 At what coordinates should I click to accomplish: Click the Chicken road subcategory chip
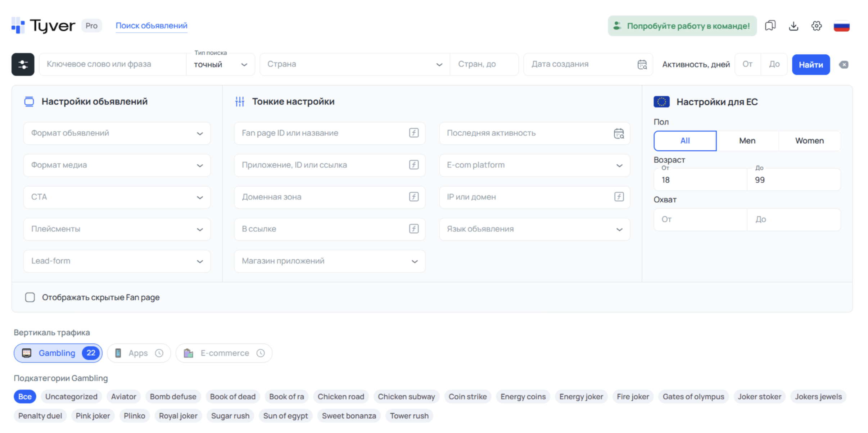click(341, 396)
